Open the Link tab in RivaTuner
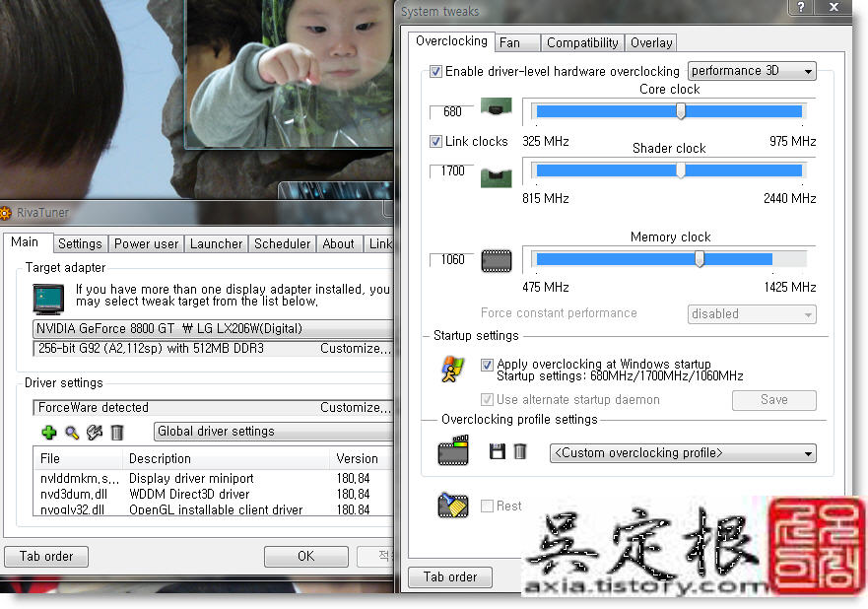868x609 pixels. pyautogui.click(x=379, y=244)
